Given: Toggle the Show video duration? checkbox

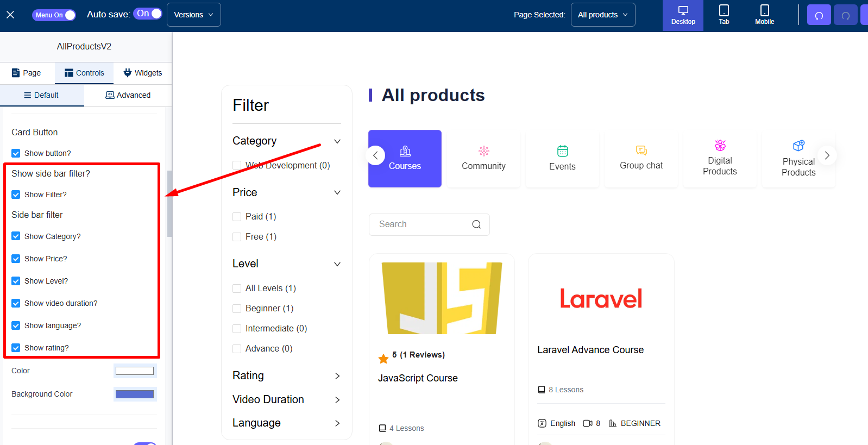Looking at the screenshot, I should [x=16, y=303].
